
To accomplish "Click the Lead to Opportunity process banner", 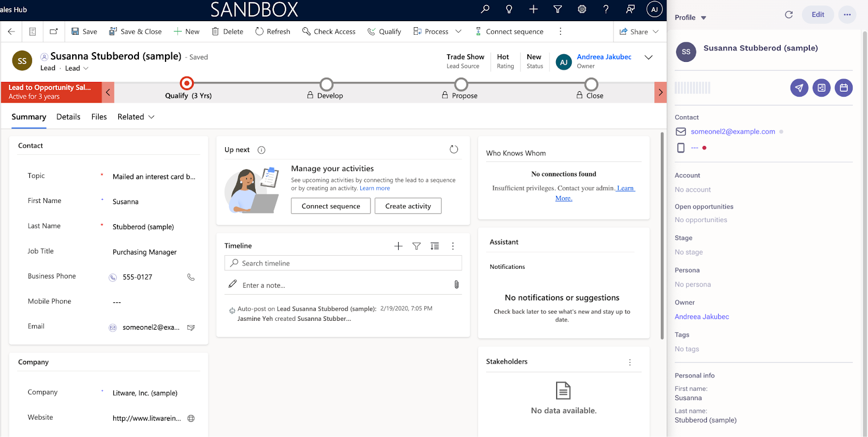I will coord(52,92).
